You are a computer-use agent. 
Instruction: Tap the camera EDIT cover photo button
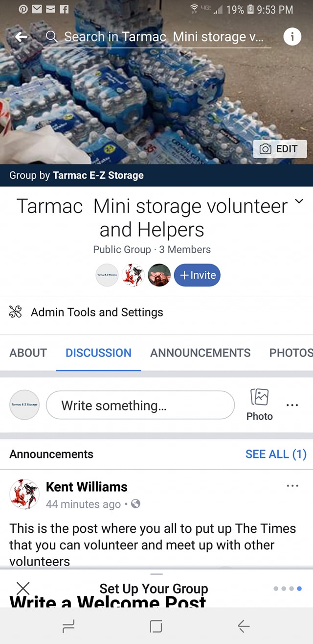[x=280, y=149]
